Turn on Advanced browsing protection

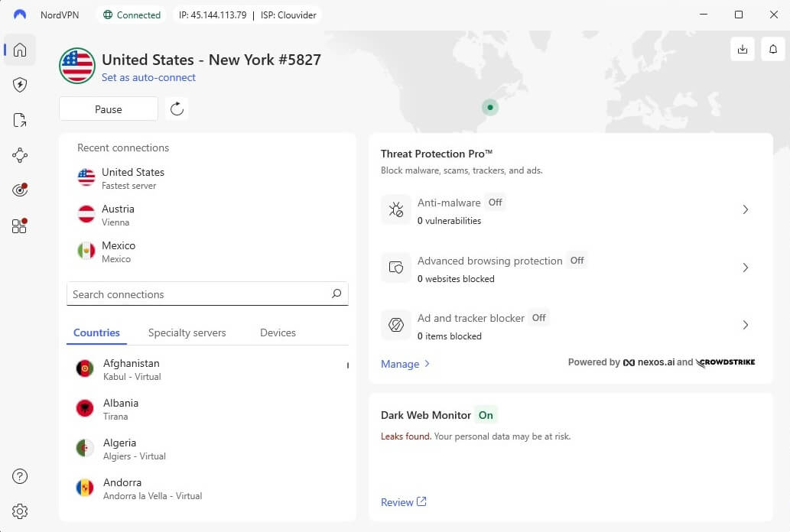click(x=577, y=260)
